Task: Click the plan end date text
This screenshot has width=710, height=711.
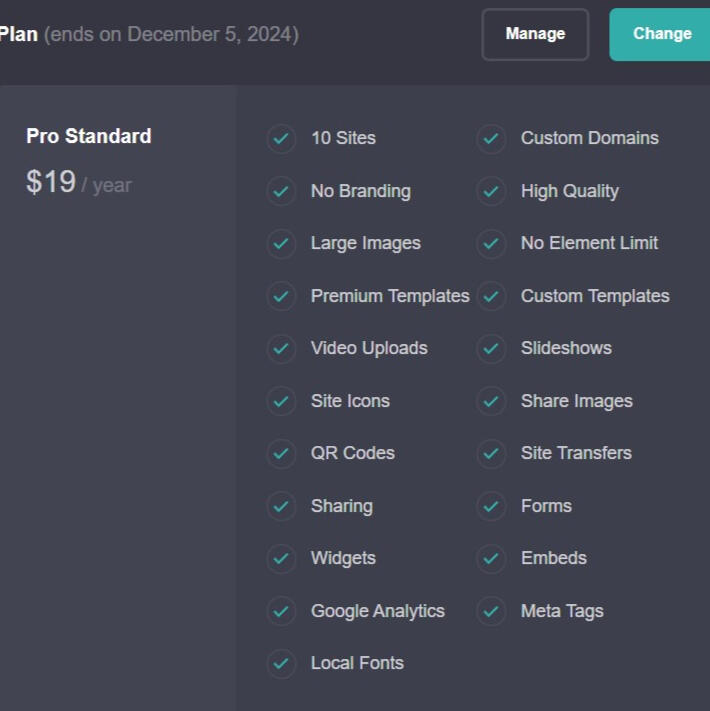Action: pos(171,34)
